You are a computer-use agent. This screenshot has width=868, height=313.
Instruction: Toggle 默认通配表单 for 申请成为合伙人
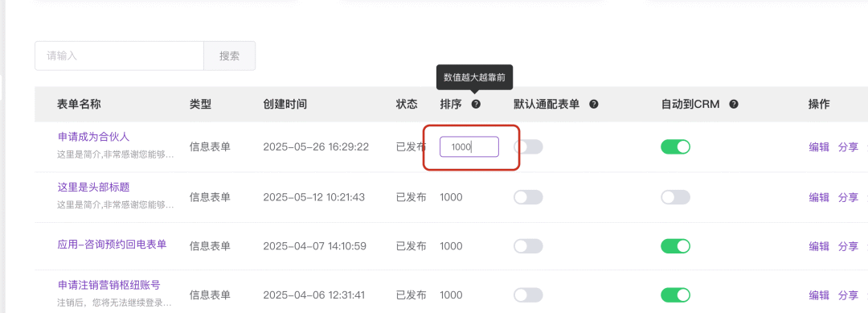[x=528, y=146]
